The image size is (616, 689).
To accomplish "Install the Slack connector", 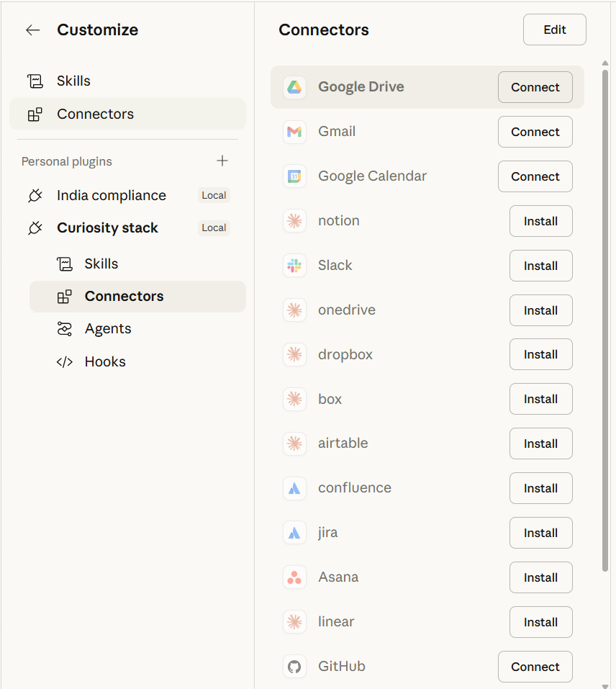I will pyautogui.click(x=541, y=266).
